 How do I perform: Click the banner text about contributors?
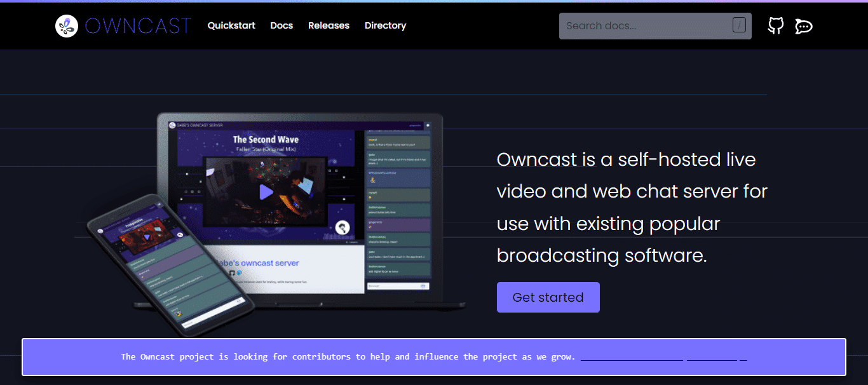pyautogui.click(x=348, y=357)
